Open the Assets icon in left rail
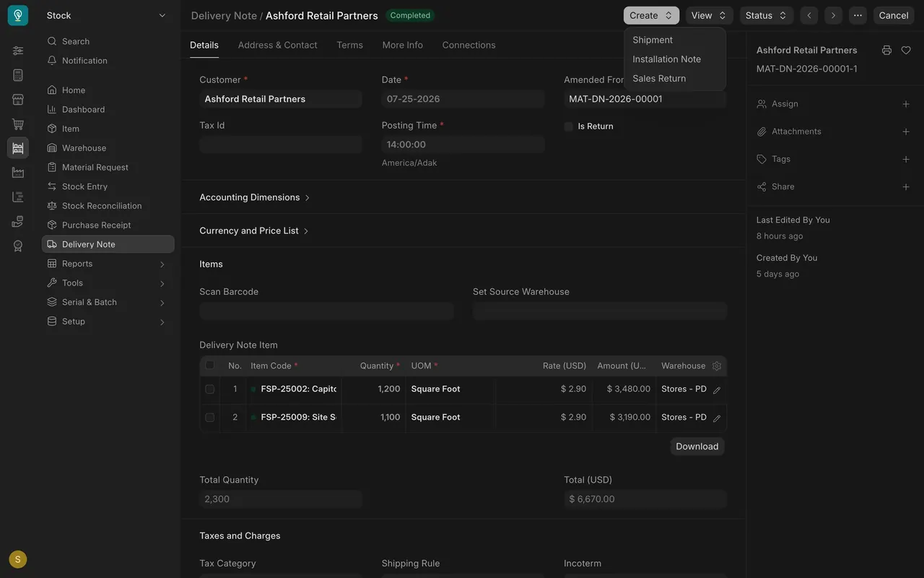Screen dimensions: 924x578 [x=18, y=222]
